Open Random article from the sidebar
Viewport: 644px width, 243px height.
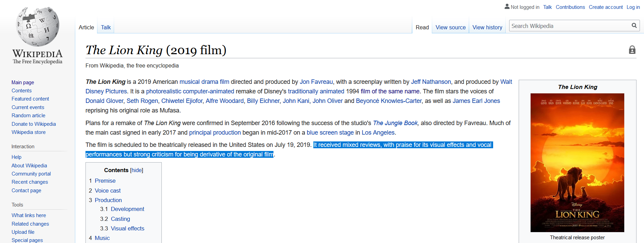[x=28, y=116]
